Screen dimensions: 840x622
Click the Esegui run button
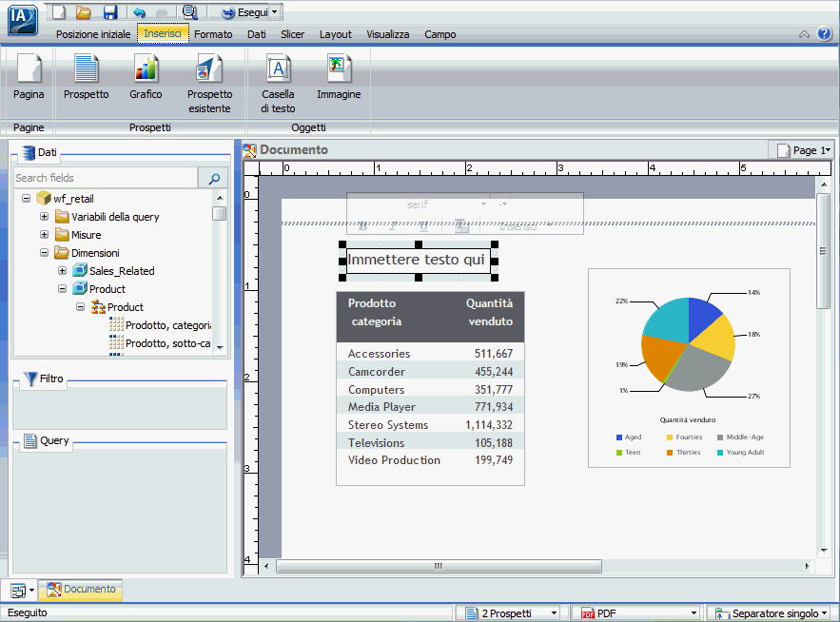click(244, 11)
